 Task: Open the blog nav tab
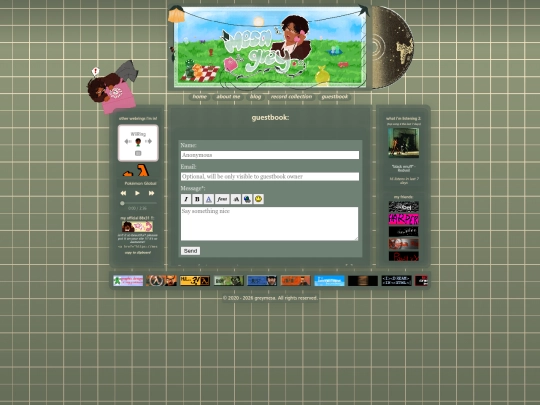(x=255, y=97)
